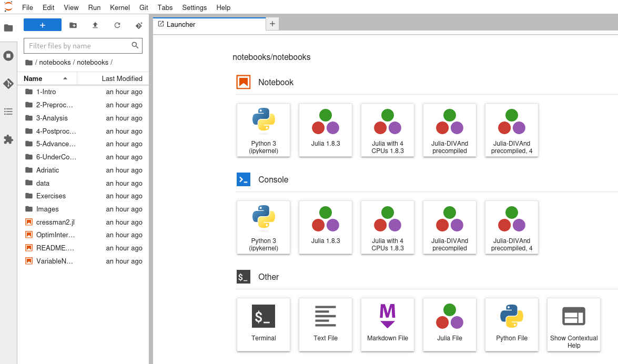
Task: Launch Julia with 4 CPUs 1.8.3 notebook
Action: (388, 130)
